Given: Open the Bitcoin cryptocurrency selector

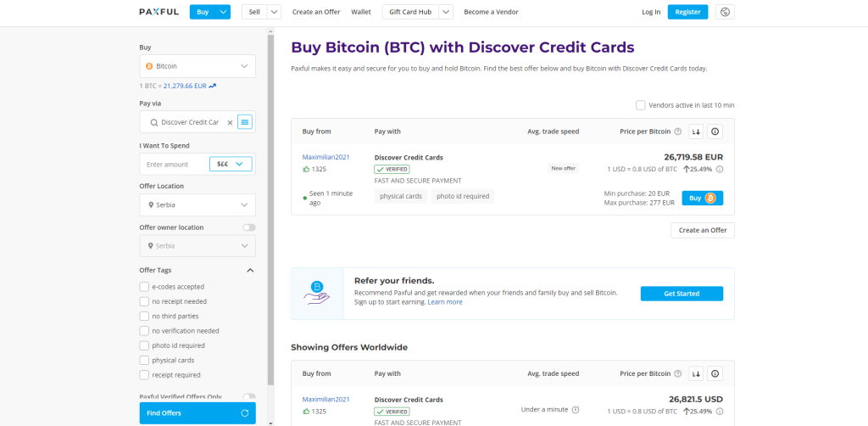Looking at the screenshot, I should [198, 66].
